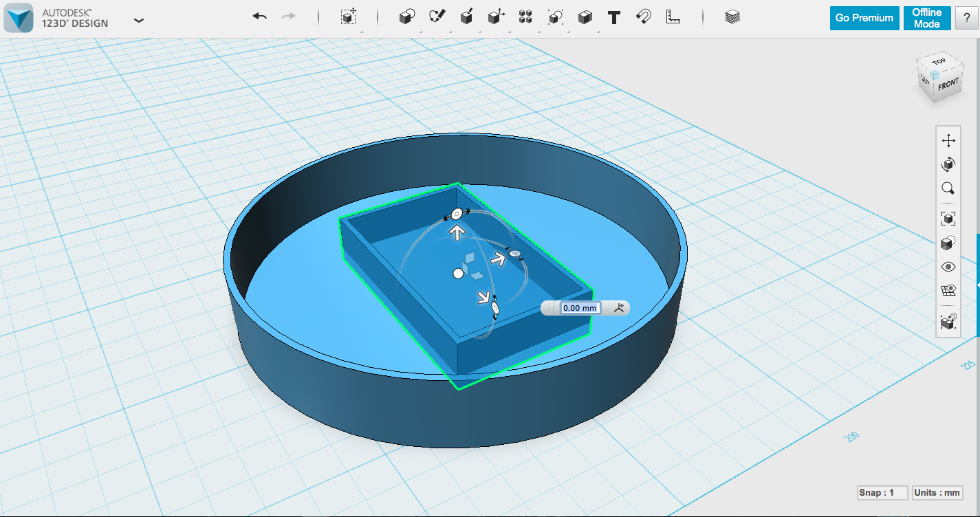
Task: Open the Material appearance tool
Action: click(732, 16)
